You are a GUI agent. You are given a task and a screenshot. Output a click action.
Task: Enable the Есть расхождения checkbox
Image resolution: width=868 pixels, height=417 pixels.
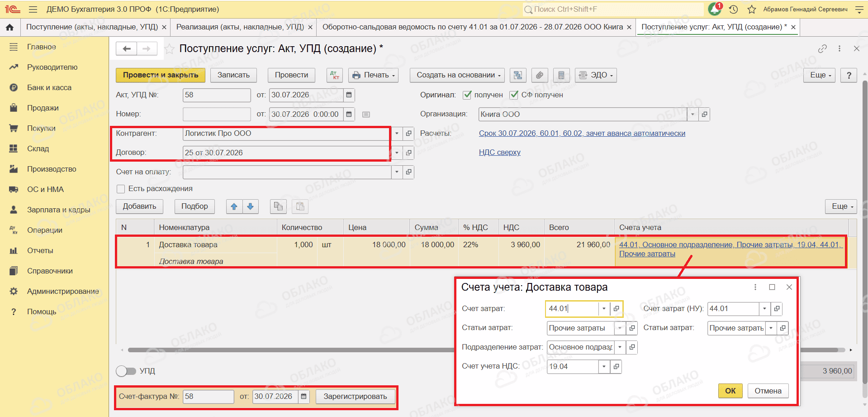coord(121,189)
